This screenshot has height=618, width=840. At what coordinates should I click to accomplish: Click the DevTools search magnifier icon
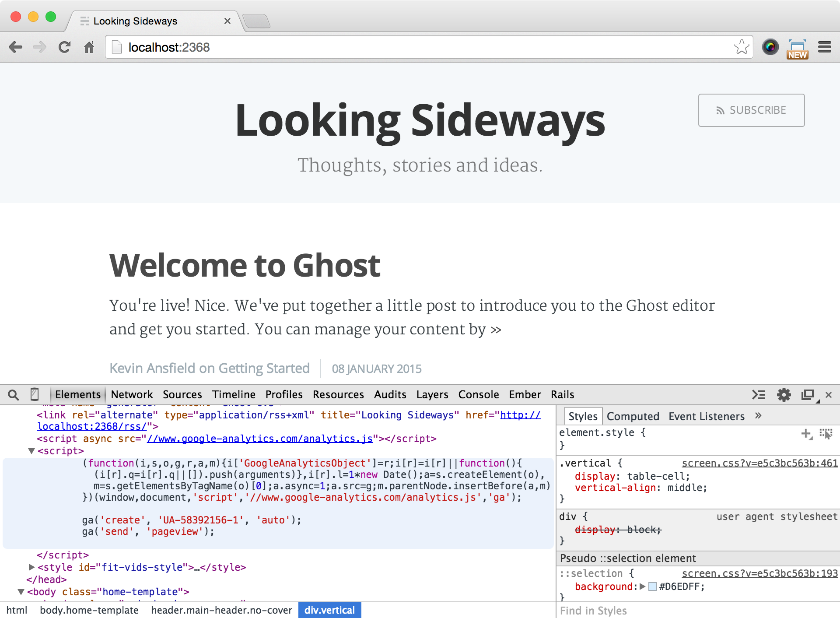(14, 395)
